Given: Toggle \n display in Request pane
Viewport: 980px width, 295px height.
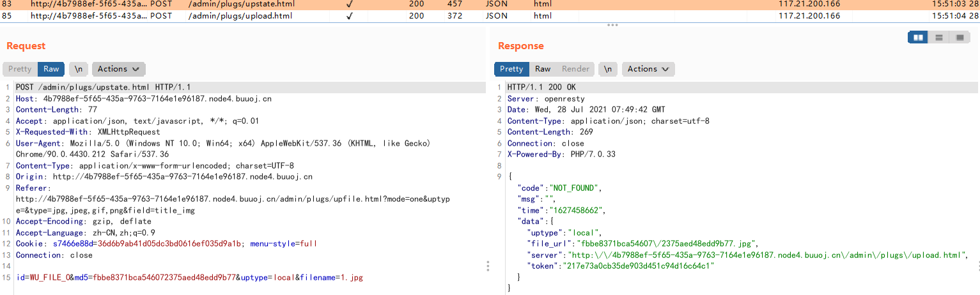Looking at the screenshot, I should [x=79, y=69].
